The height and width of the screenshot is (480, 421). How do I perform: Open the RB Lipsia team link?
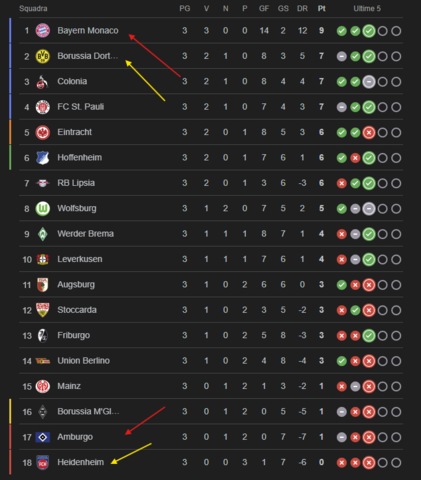point(76,183)
